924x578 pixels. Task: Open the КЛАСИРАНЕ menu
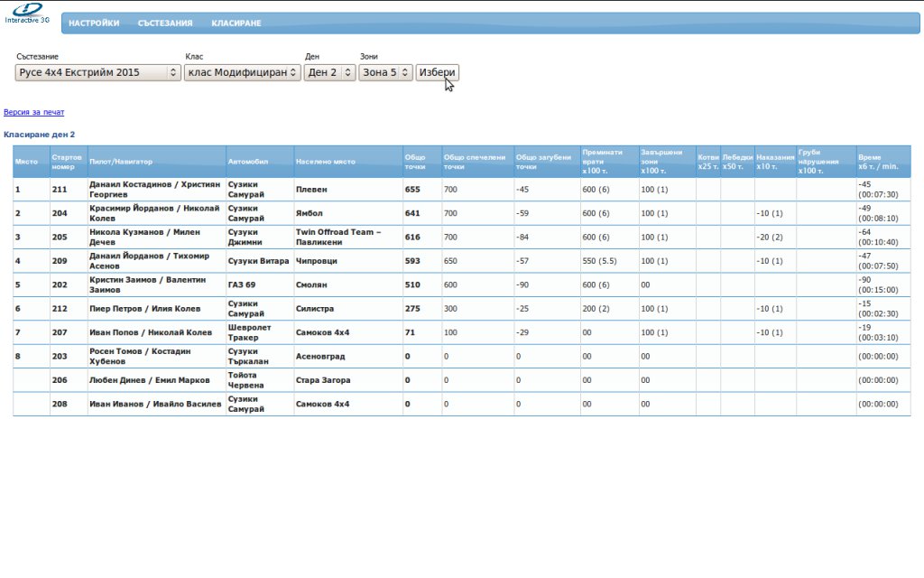[x=236, y=23]
